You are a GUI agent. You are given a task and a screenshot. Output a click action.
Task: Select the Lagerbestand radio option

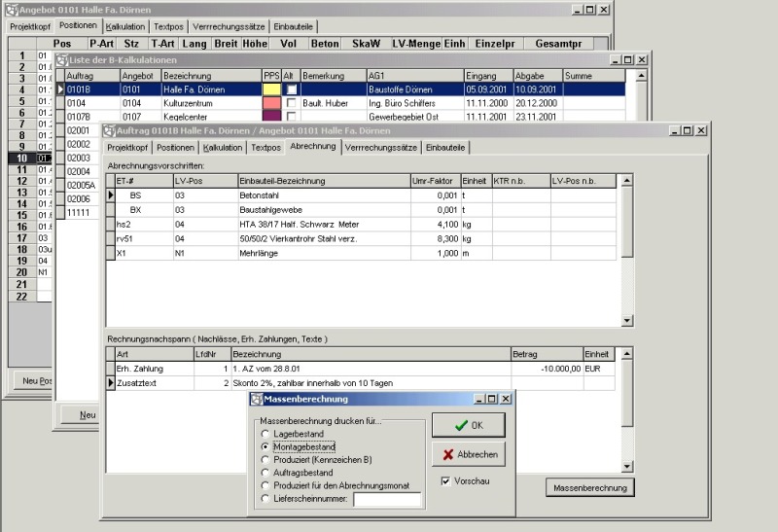click(x=265, y=434)
